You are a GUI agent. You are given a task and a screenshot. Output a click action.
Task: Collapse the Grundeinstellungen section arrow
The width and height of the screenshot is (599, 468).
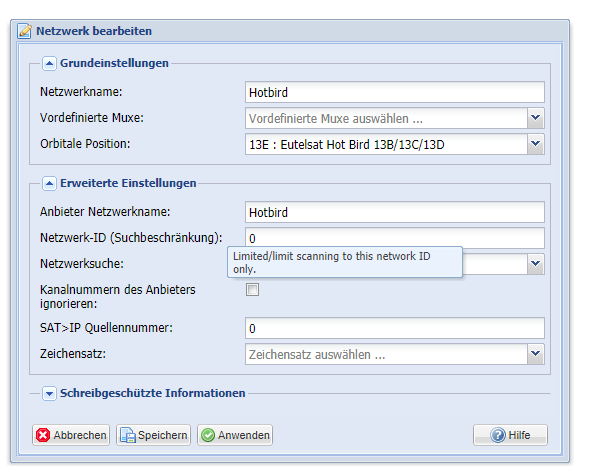(x=49, y=63)
